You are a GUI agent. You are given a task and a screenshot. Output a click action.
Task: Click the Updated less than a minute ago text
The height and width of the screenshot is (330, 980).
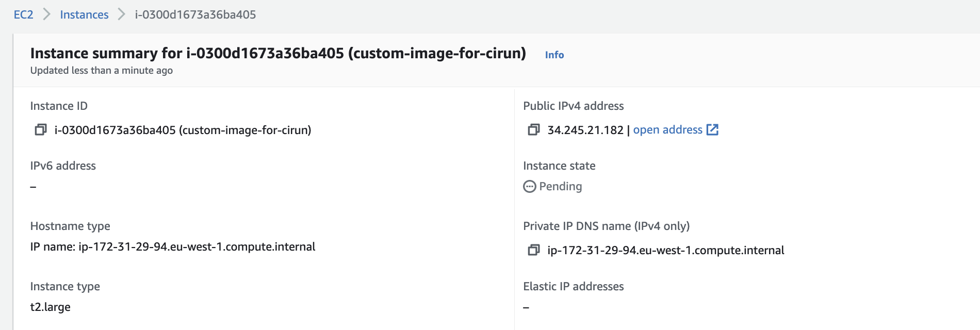[x=101, y=71]
